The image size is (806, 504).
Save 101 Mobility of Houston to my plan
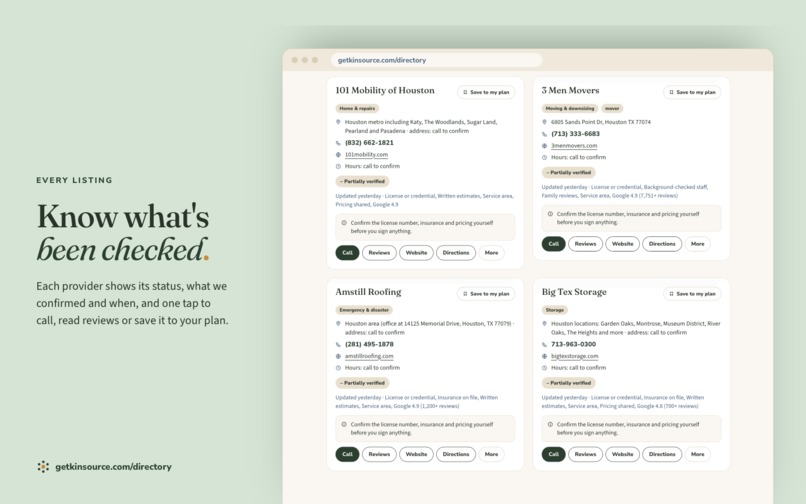[x=486, y=92]
